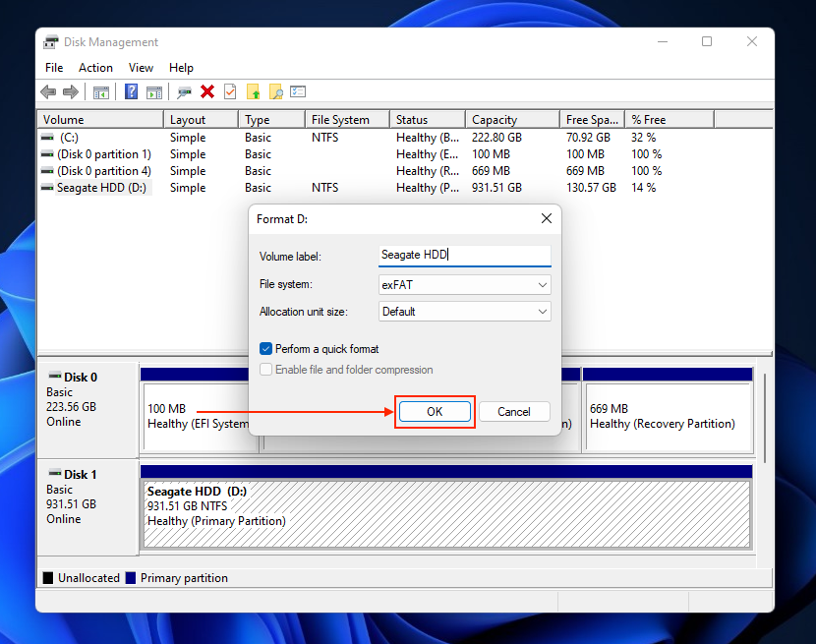Click the Connect/Rescan disk toolbar icon
The image size is (816, 644).
click(184, 92)
